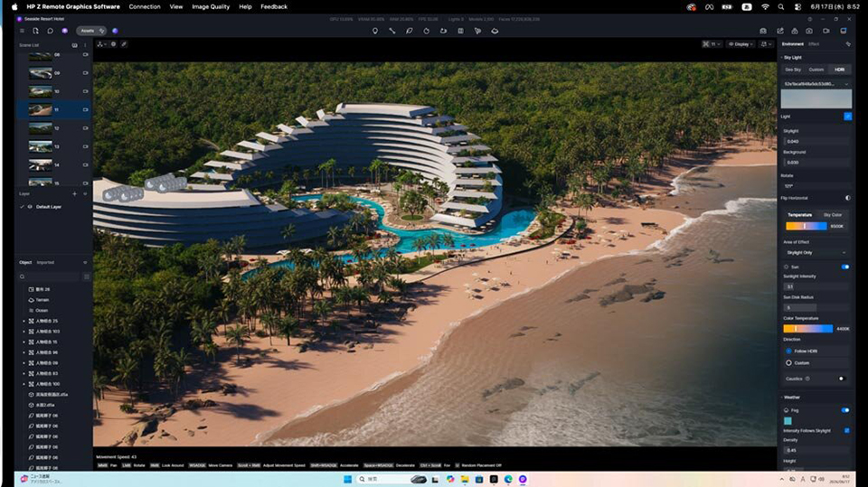Open the Display dropdown above the viewport
Viewport: 868px width, 487px height.
(x=741, y=44)
